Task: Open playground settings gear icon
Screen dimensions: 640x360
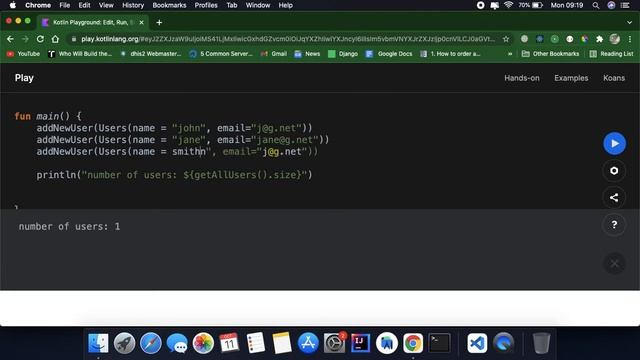Action: click(x=614, y=171)
